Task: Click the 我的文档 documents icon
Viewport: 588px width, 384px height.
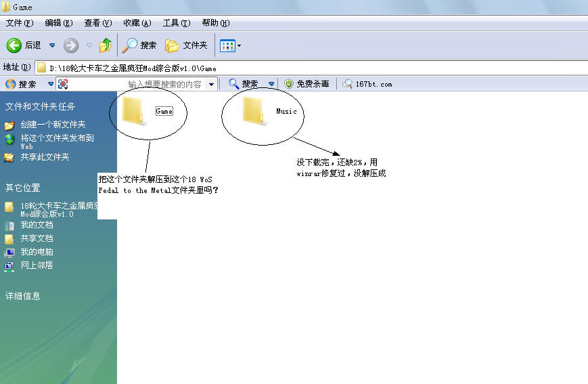Action: (x=9, y=226)
